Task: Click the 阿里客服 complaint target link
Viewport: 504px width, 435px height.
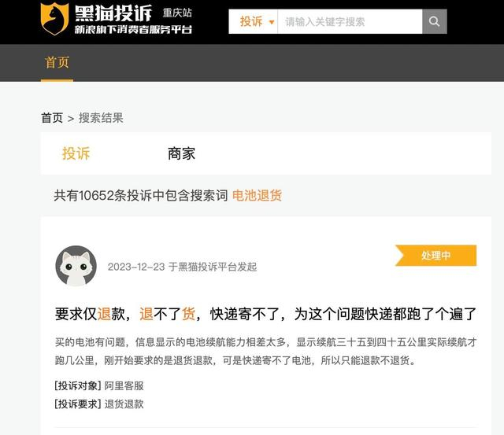Action: [124, 385]
